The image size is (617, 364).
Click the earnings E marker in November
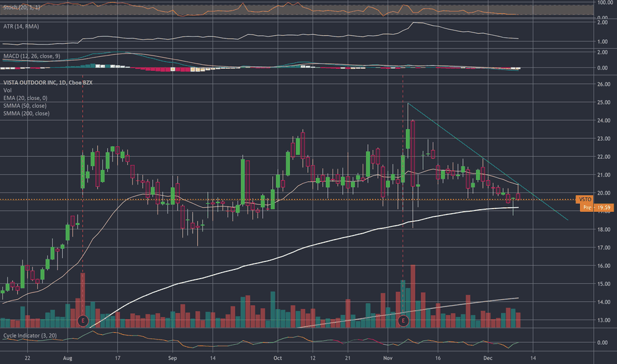[x=403, y=321]
